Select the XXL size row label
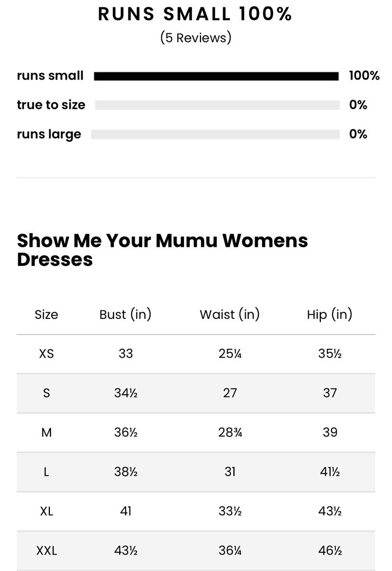Viewport: 392px width, 571px height. pyautogui.click(x=46, y=551)
